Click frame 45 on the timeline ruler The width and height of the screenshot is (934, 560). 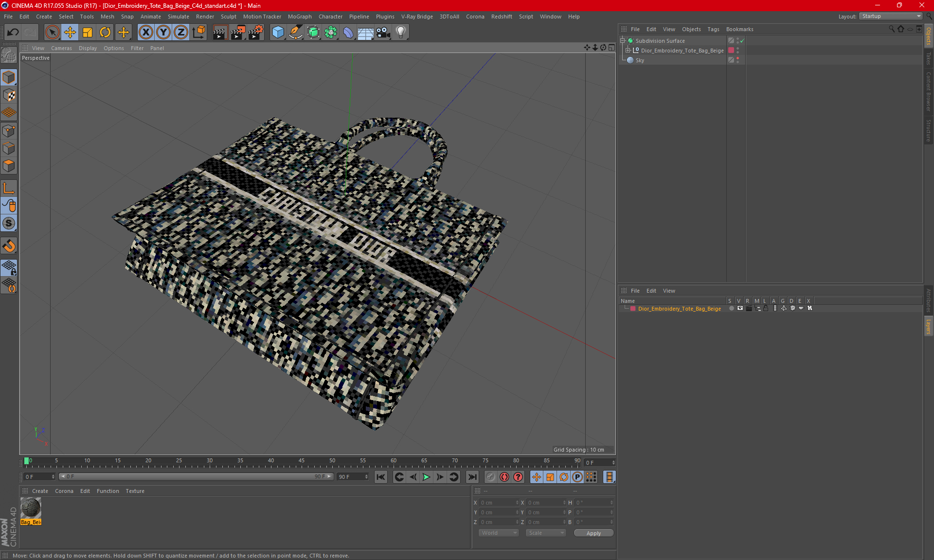tap(302, 461)
